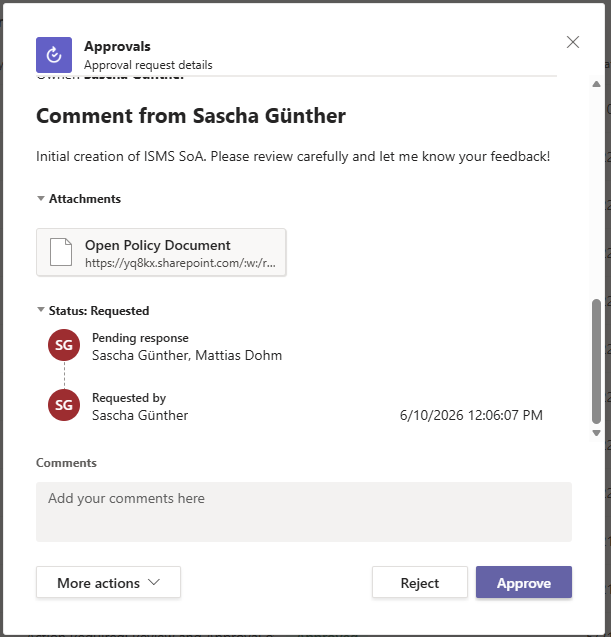Approve the ISMS SoA request
The height and width of the screenshot is (637, 611).
524,582
